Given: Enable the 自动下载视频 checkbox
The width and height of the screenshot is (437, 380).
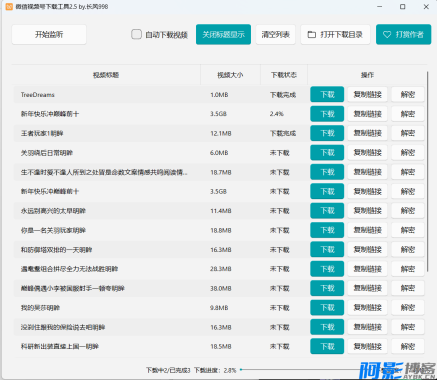Looking at the screenshot, I should pyautogui.click(x=136, y=34).
